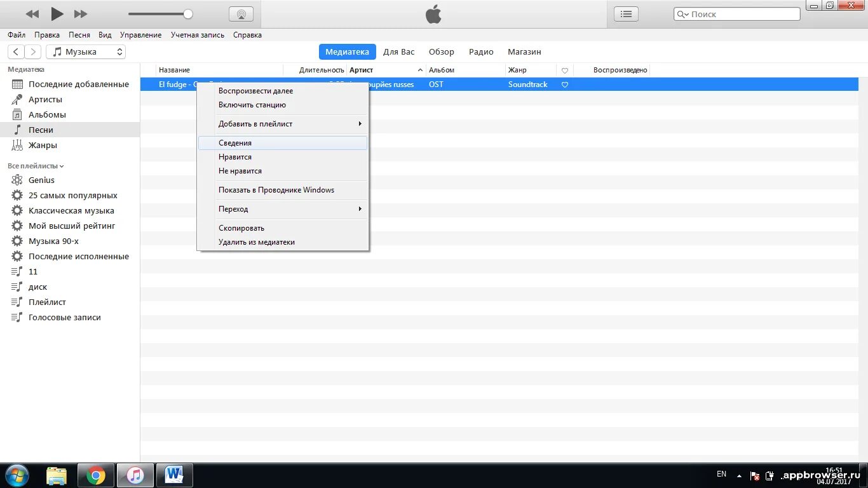Sort by the Жанр column header
This screenshot has width=868, height=488.
pyautogui.click(x=531, y=70)
